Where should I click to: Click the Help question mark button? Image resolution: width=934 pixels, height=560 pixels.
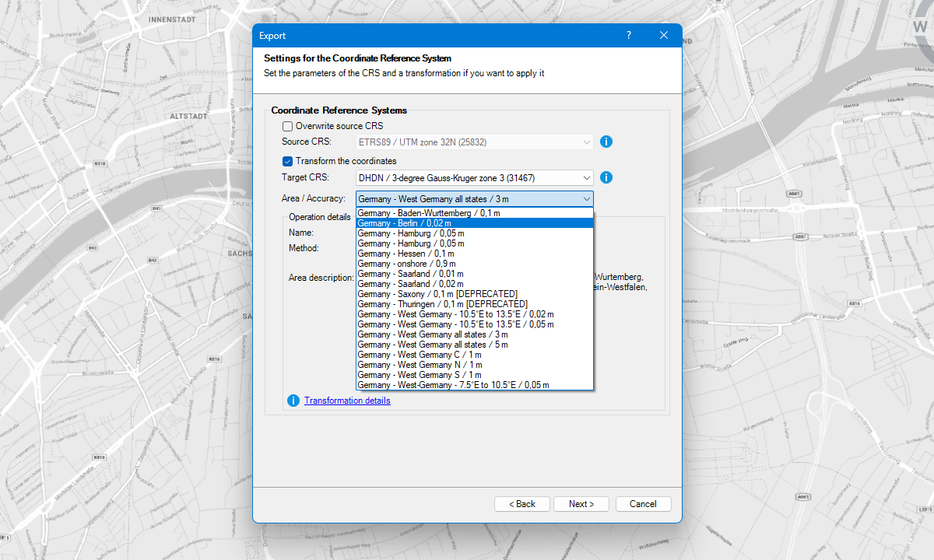click(x=628, y=36)
